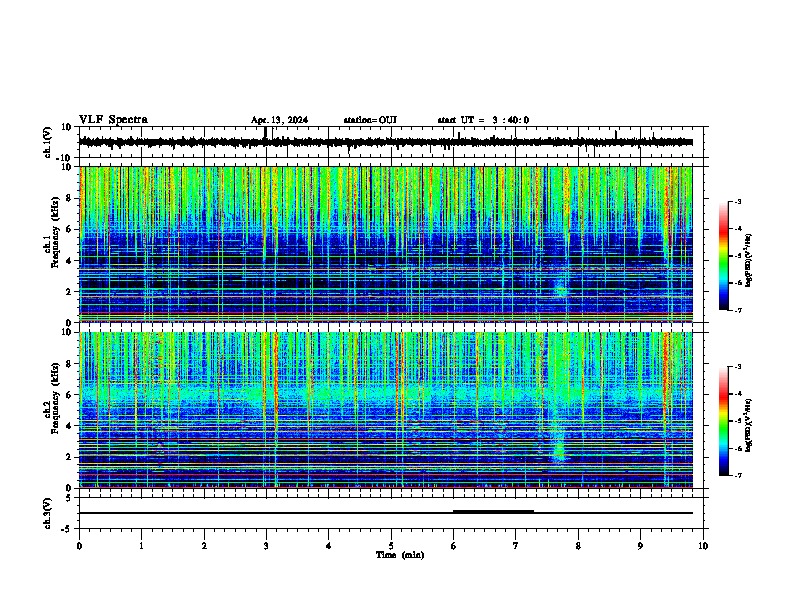Screen dimensions: 792x612
Task: Click the 'station=OUJ' label
Action: (x=370, y=120)
